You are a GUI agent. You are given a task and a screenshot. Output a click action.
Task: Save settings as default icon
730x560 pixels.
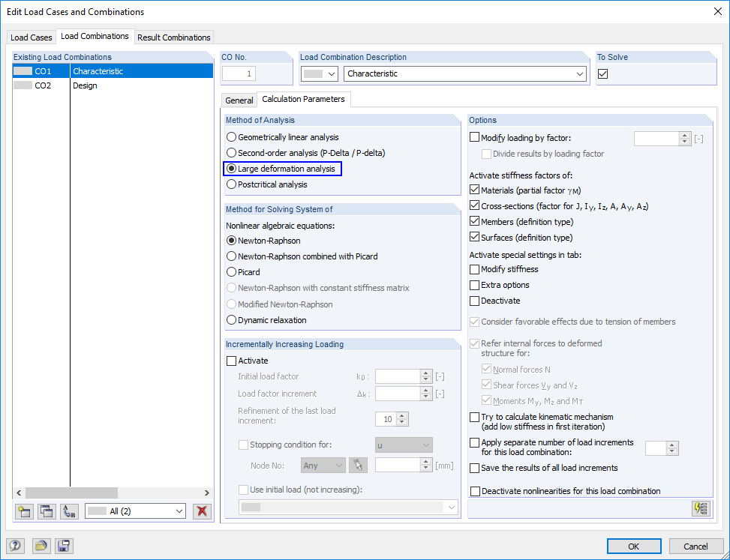(x=64, y=546)
